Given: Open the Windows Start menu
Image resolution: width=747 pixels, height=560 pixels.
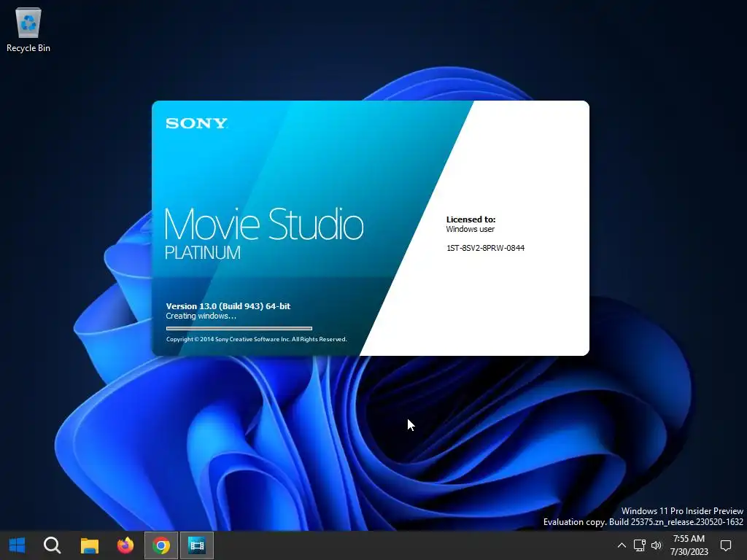Looking at the screenshot, I should point(18,545).
